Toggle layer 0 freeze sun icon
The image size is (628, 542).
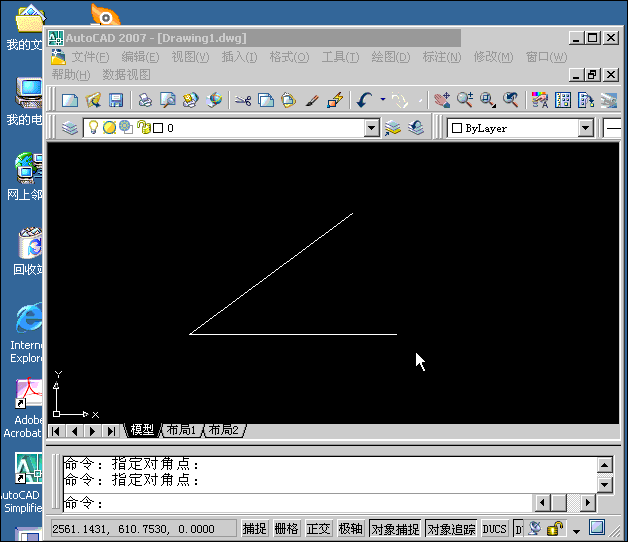coord(109,128)
